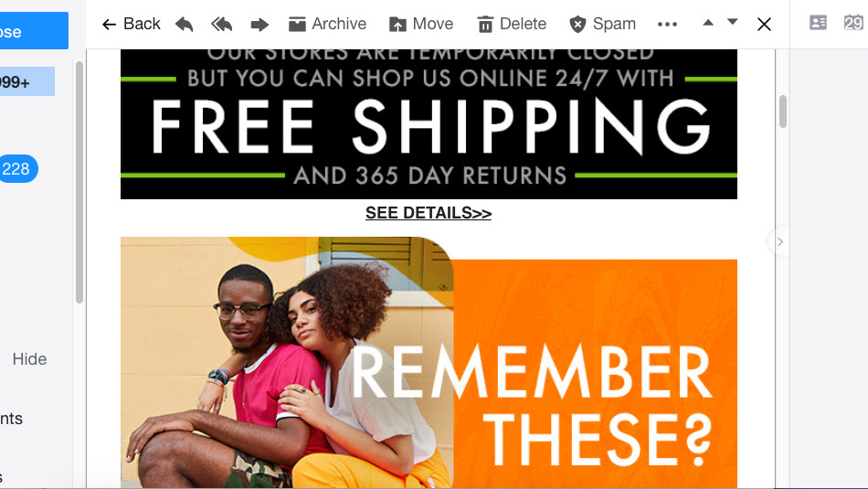Archive this email

(x=327, y=24)
